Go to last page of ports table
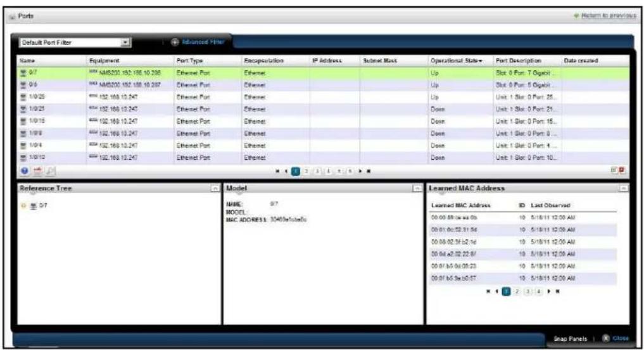644x351 pixels. 369,171
